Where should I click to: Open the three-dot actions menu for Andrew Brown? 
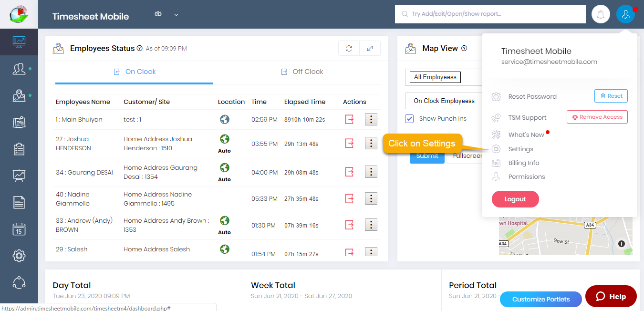point(371,225)
